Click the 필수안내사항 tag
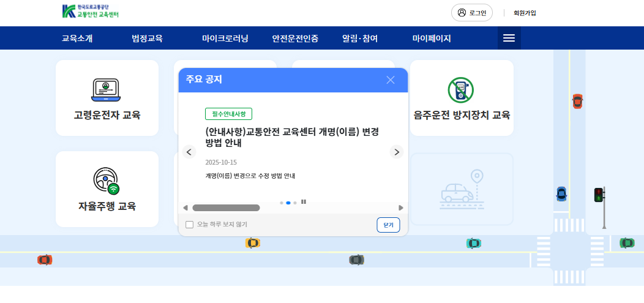Image resolution: width=644 pixels, height=303 pixels. pyautogui.click(x=228, y=114)
